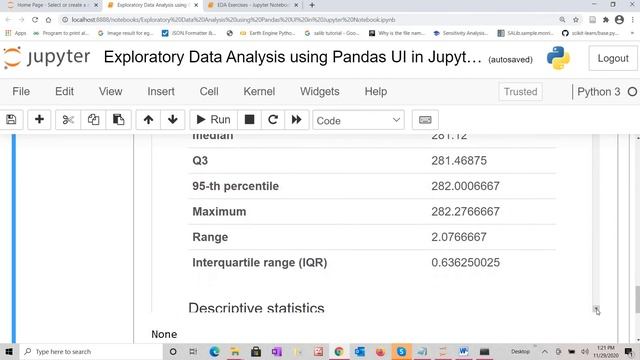Open Chrome profile avatar icon
The height and width of the screenshot is (360, 640).
(x=619, y=20)
